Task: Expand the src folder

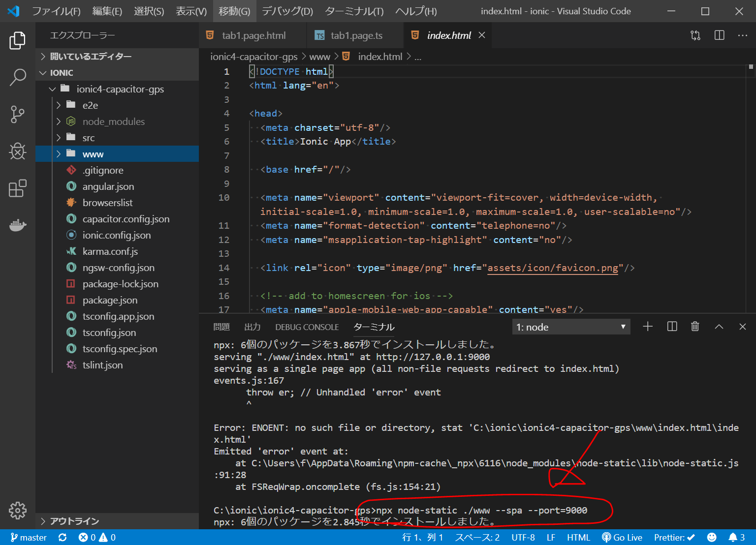Action: click(x=89, y=138)
